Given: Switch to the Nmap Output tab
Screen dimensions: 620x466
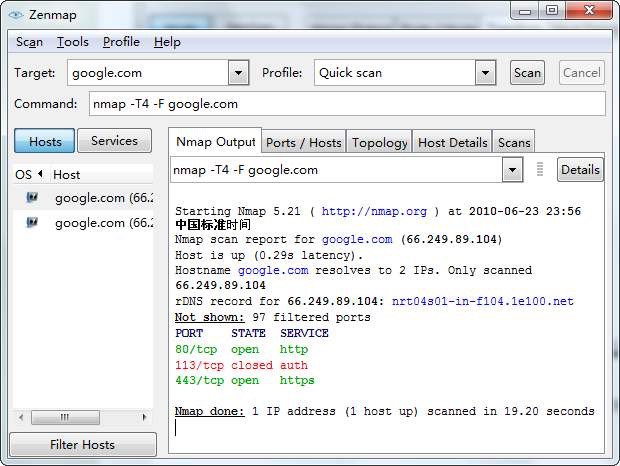Looking at the screenshot, I should (x=215, y=141).
